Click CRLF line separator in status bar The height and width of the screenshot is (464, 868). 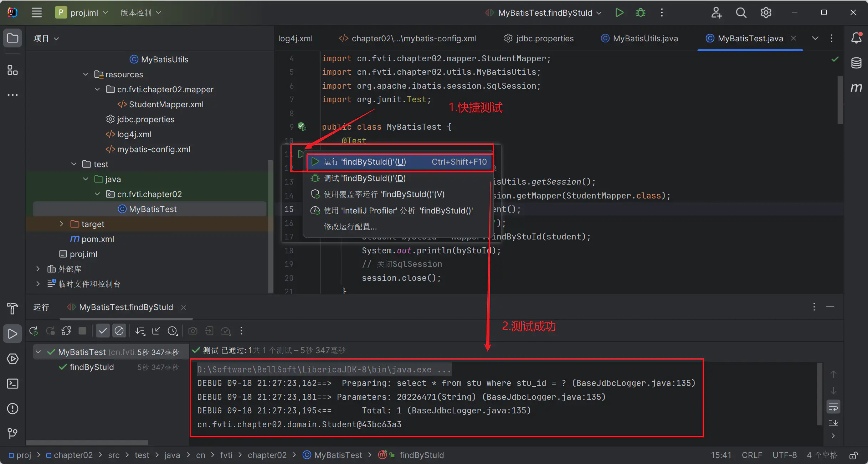point(752,455)
